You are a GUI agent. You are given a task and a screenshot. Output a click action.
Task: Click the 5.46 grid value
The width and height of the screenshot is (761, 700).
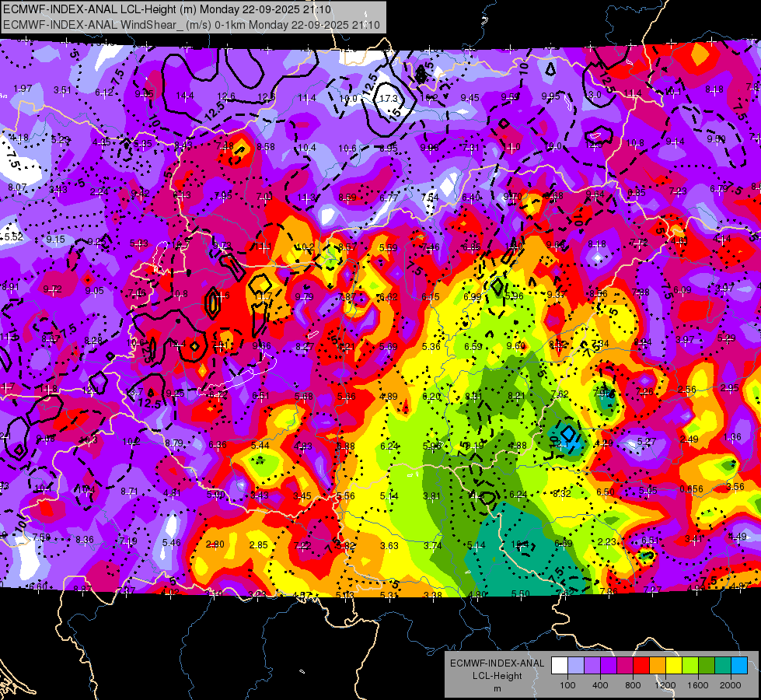coord(171,543)
